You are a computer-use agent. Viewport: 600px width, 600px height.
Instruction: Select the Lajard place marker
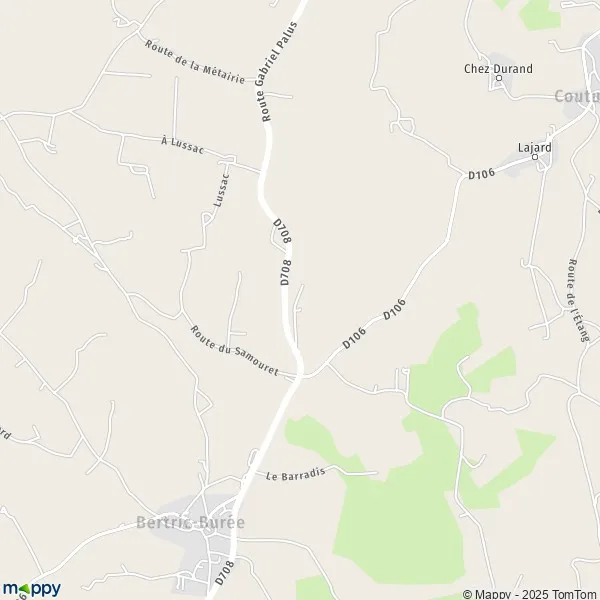click(x=535, y=157)
